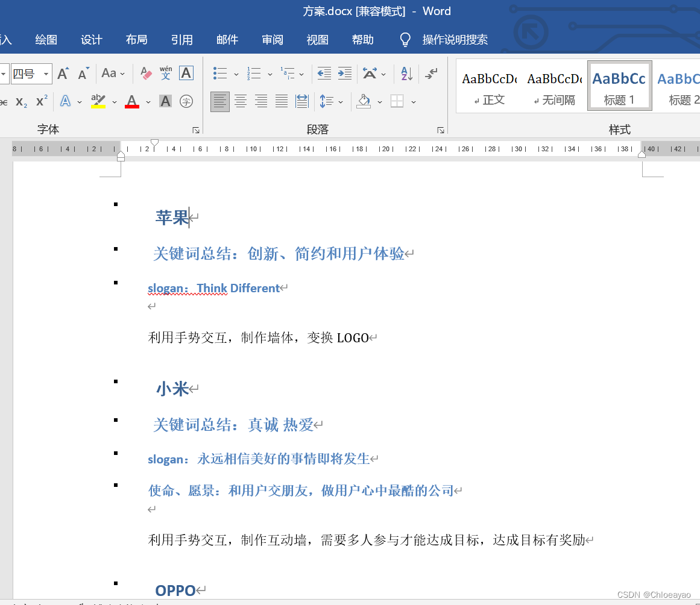Image resolution: width=700 pixels, height=605 pixels.
Task: Select align left paragraph button
Action: point(220,102)
